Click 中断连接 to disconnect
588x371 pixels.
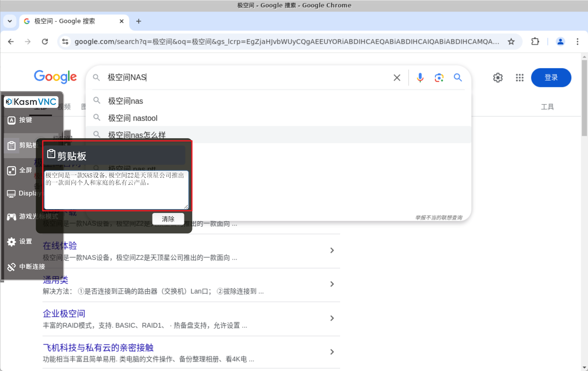click(x=26, y=267)
